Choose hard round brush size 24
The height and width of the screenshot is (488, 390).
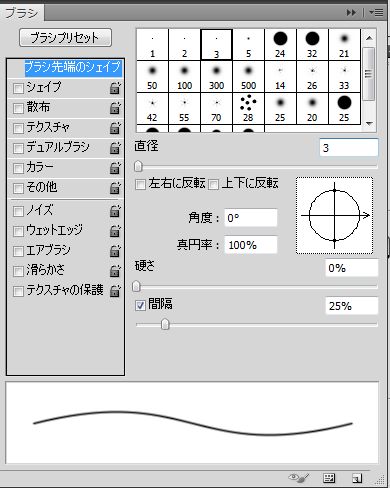280,44
